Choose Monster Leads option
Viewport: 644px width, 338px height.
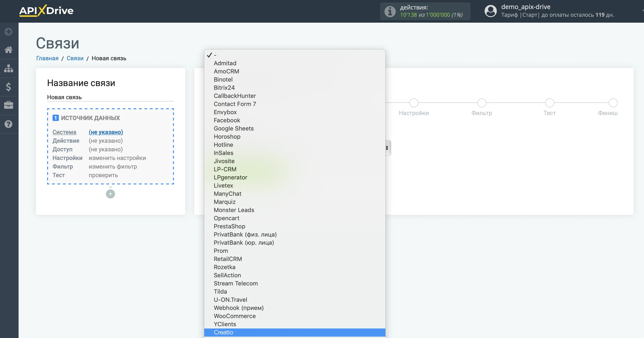click(295, 210)
